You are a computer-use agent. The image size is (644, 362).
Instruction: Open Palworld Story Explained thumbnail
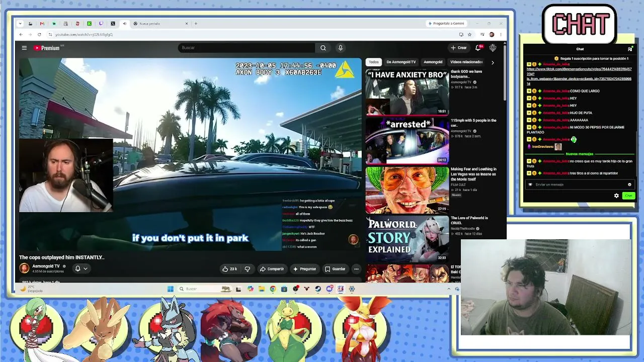[407, 239]
